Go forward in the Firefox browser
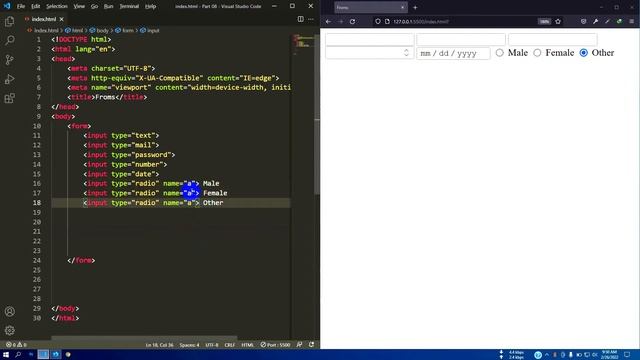 (x=341, y=22)
